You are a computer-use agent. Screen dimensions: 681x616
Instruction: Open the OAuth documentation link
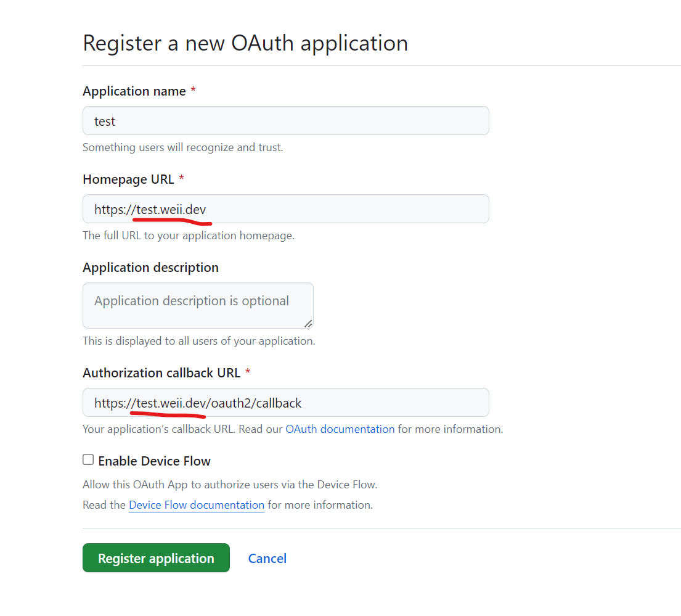[340, 429]
